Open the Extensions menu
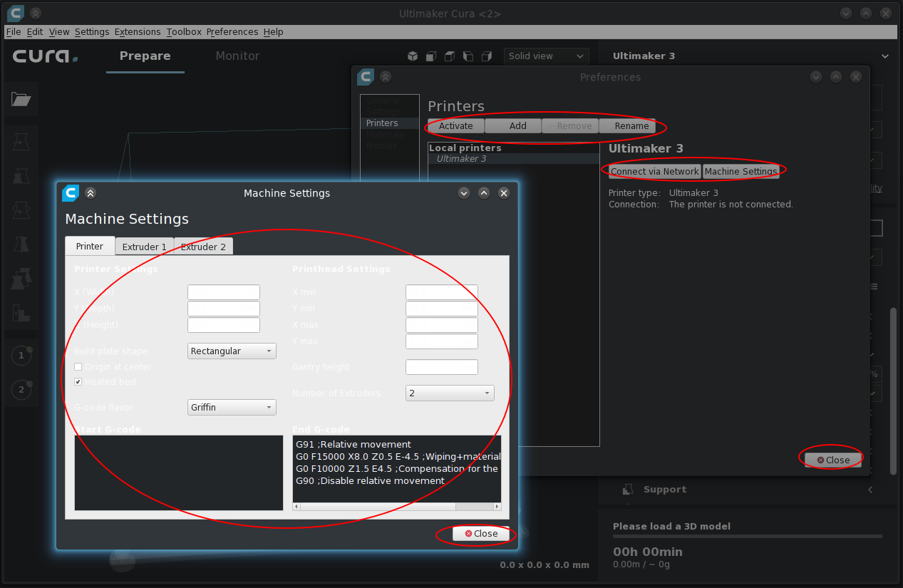The width and height of the screenshot is (903, 588). (138, 31)
